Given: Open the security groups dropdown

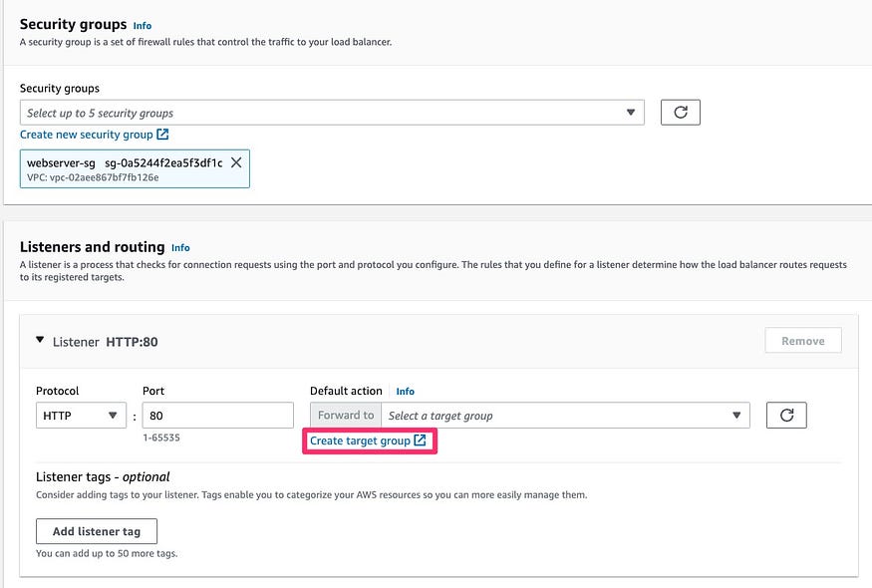Looking at the screenshot, I should click(332, 113).
